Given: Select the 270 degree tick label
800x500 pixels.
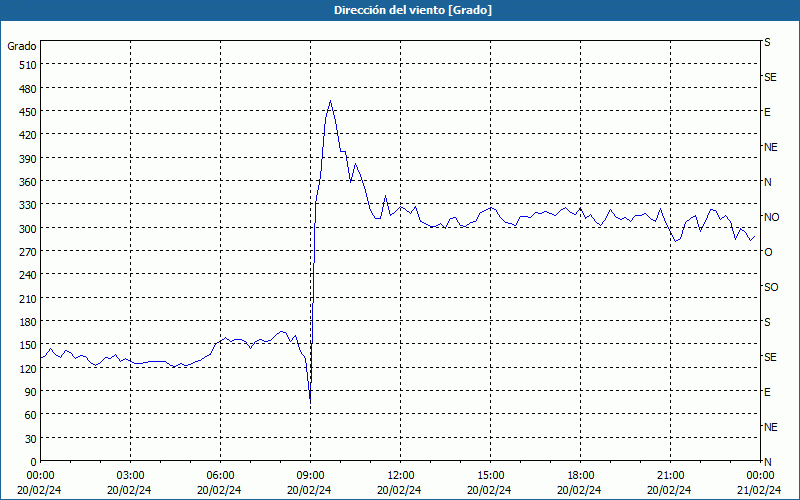Looking at the screenshot, I should tap(28, 252).
